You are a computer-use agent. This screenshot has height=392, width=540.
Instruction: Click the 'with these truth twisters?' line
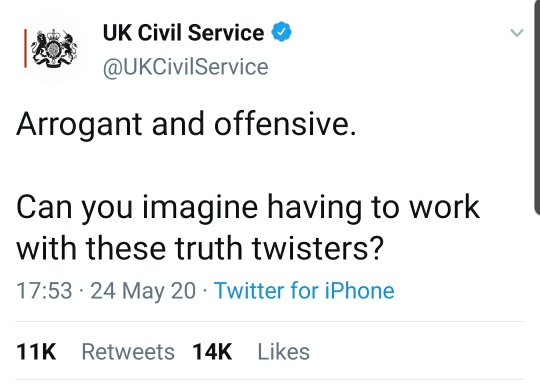200,248
